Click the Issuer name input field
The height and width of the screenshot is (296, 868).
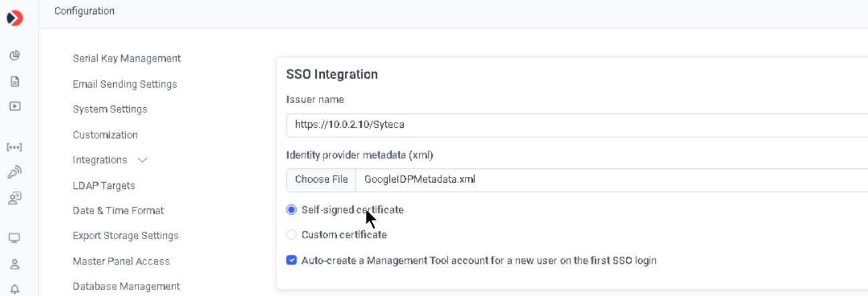coord(577,125)
